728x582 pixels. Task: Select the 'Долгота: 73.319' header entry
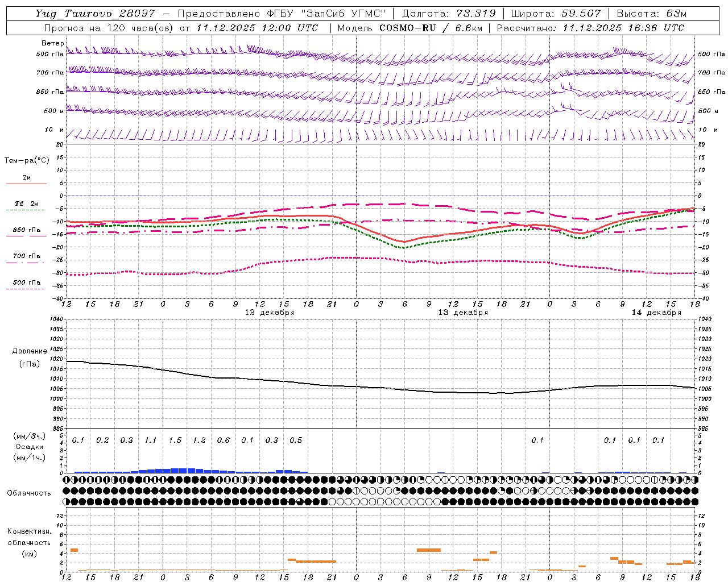pyautogui.click(x=449, y=14)
